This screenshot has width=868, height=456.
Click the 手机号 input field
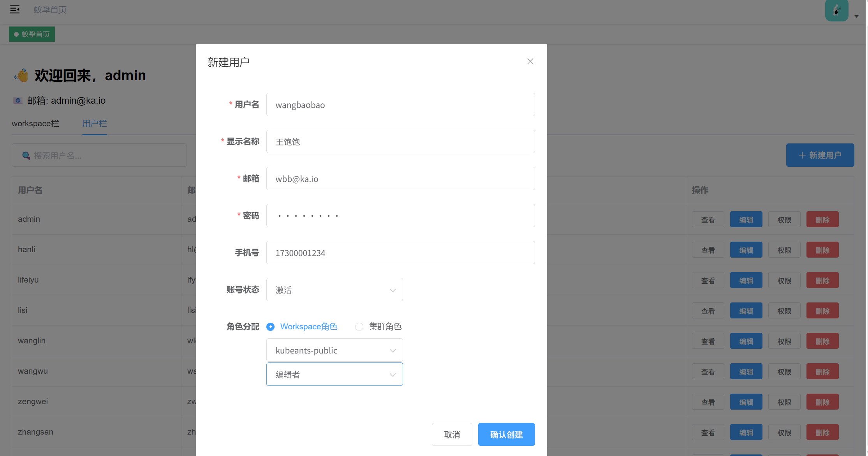click(x=400, y=253)
